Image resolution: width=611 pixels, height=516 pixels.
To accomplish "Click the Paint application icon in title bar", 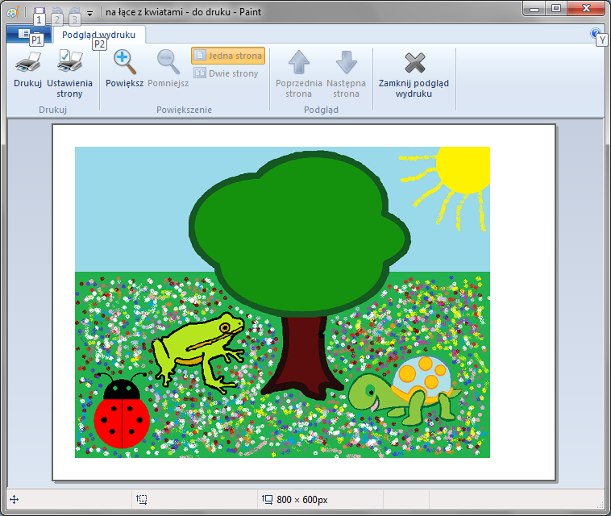I will pos(12,12).
